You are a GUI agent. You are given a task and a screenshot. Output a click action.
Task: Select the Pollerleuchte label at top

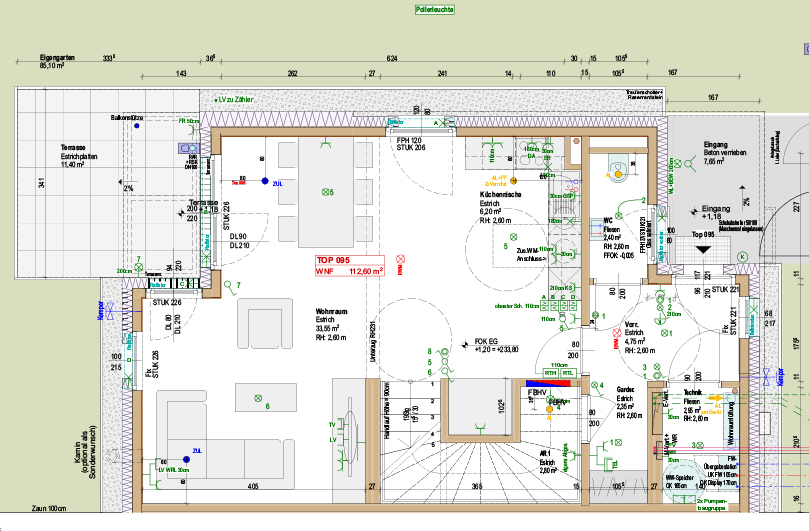coord(435,9)
